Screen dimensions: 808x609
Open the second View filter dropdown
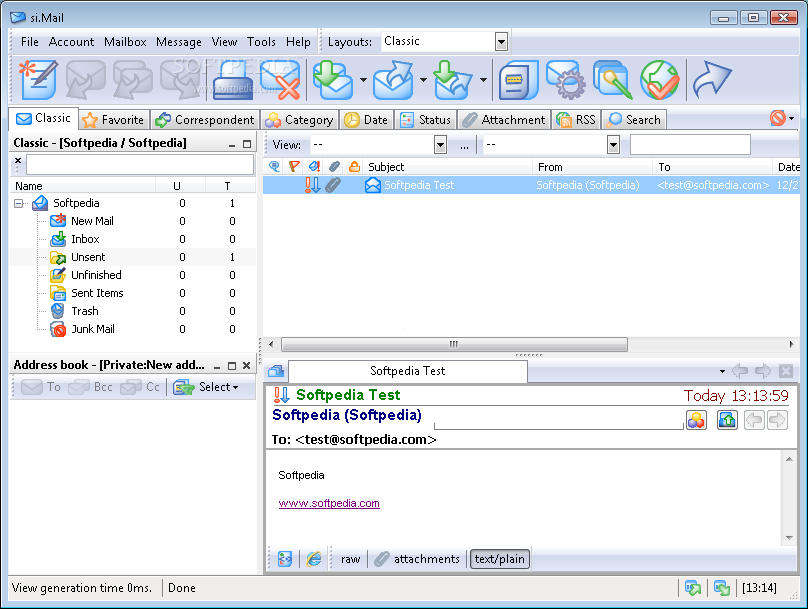pyautogui.click(x=613, y=145)
